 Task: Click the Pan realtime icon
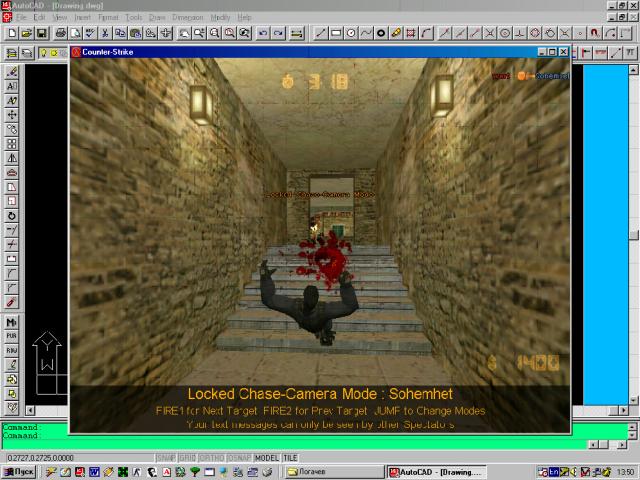pyautogui.click(x=184, y=33)
